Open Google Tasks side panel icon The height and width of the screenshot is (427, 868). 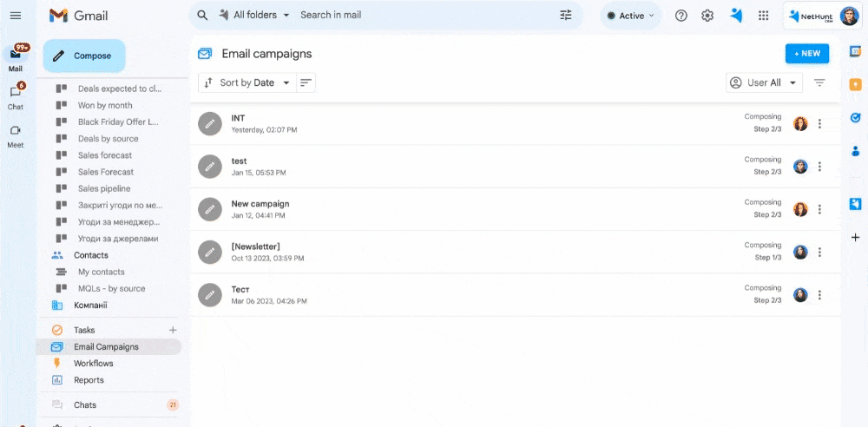(855, 117)
